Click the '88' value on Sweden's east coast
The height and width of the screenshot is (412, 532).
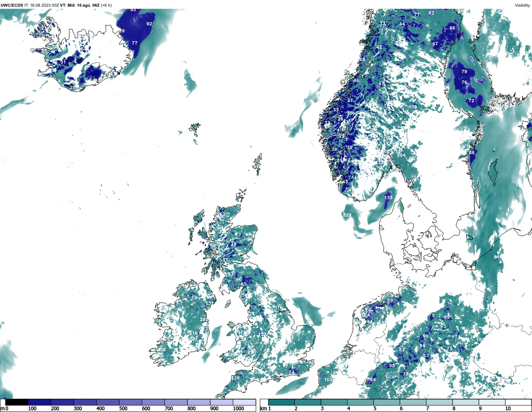pos(472,153)
